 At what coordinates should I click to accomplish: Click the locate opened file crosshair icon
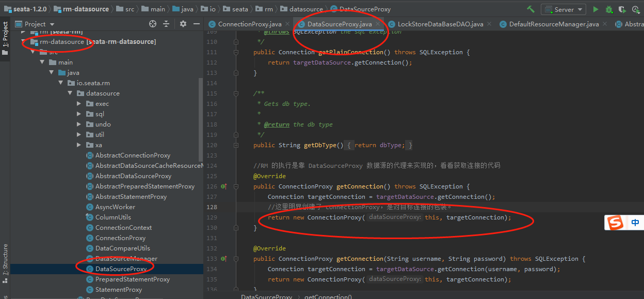[153, 24]
